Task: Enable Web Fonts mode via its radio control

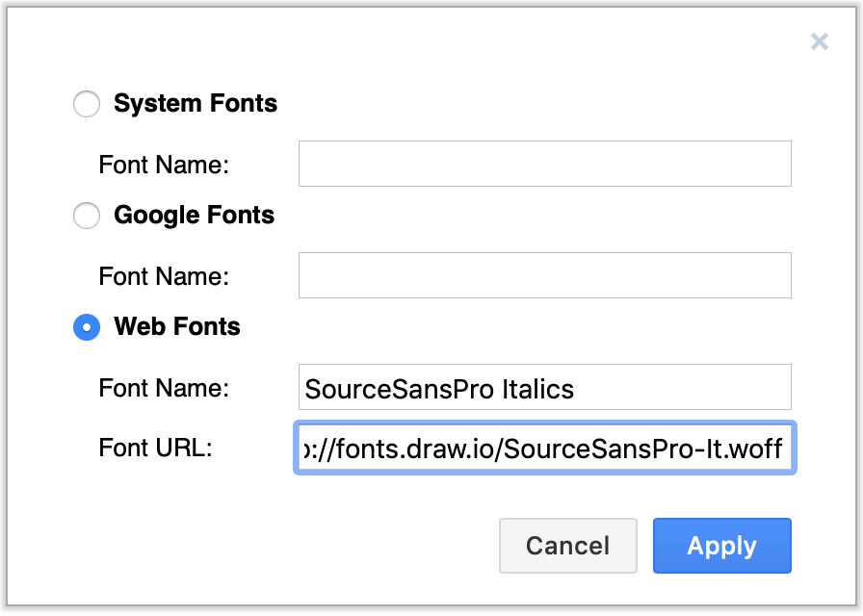Action: click(87, 327)
